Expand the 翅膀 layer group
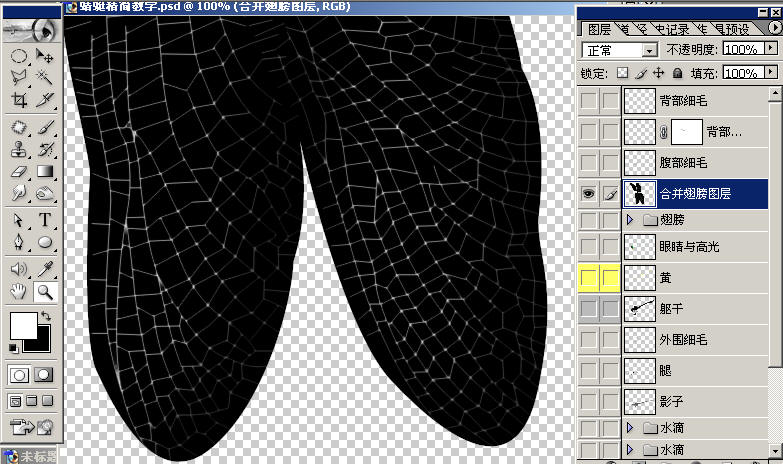783x464 pixels. click(x=630, y=219)
